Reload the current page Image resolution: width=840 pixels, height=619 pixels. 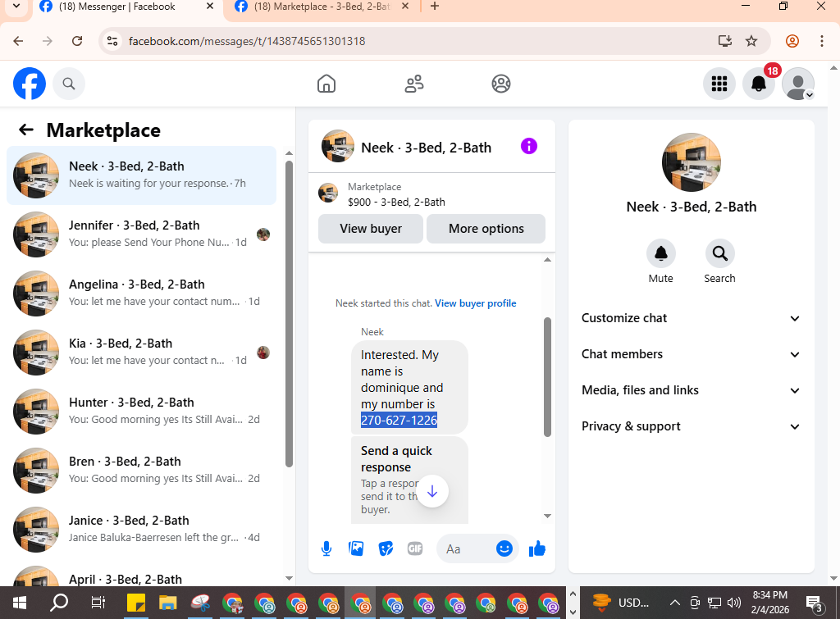77,41
